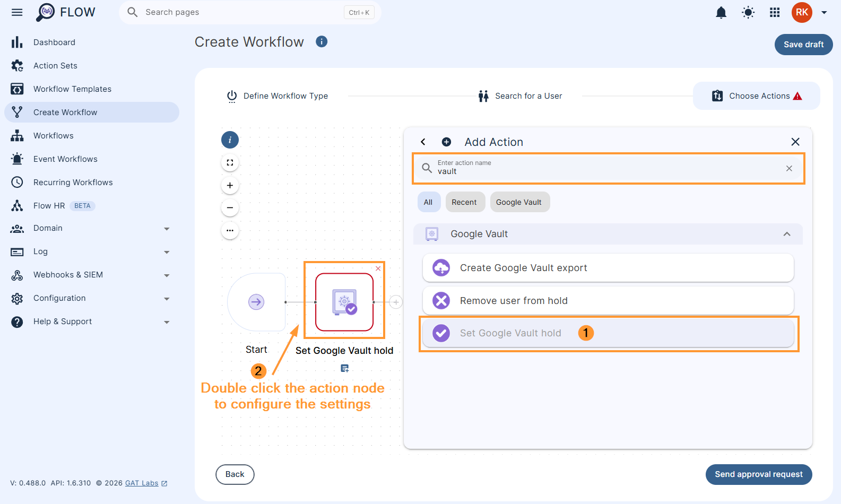The height and width of the screenshot is (504, 841).
Task: Click the Dashboard bar chart icon
Action: (x=17, y=42)
